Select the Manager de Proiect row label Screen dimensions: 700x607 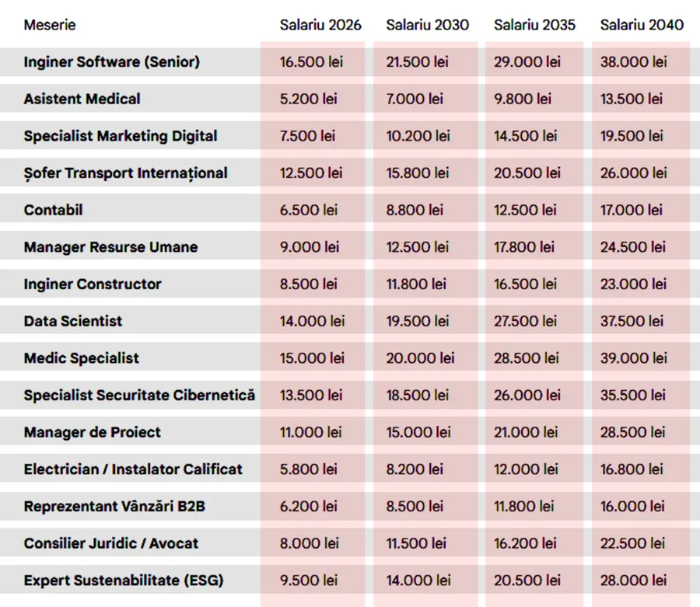coord(92,432)
